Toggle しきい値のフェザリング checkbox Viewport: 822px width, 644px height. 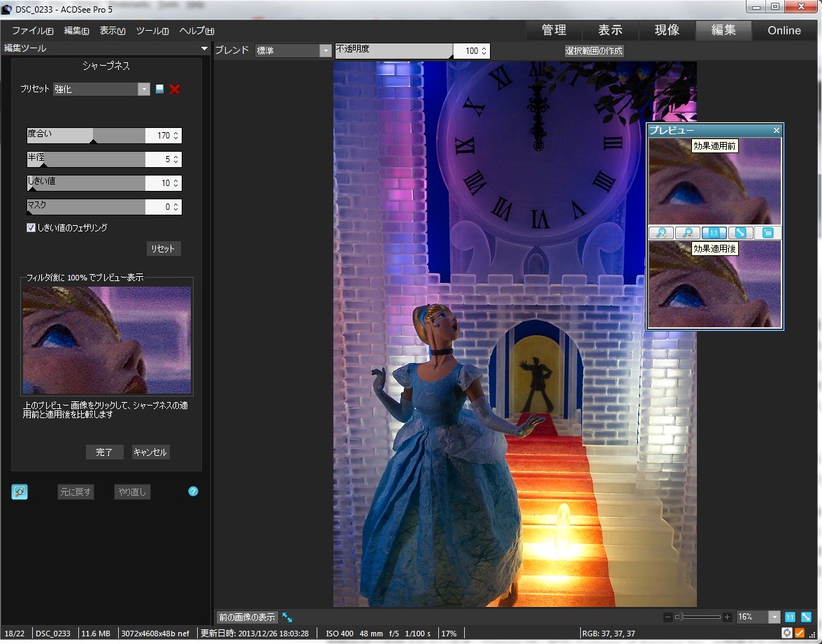coord(31,228)
